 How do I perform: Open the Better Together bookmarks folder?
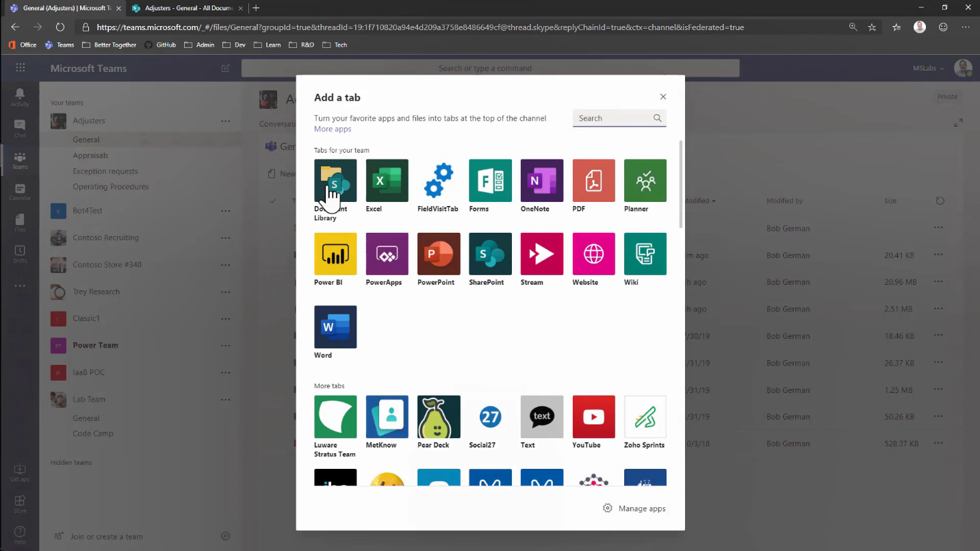coord(109,44)
